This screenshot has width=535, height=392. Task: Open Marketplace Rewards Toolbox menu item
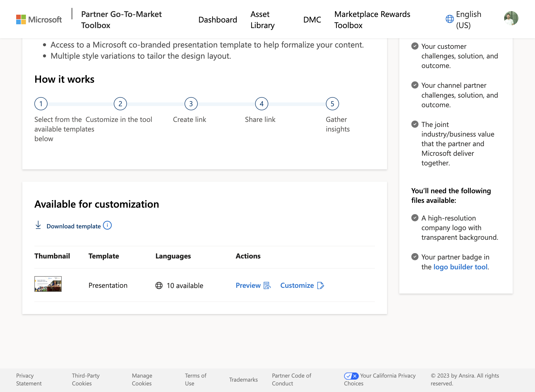[372, 19]
